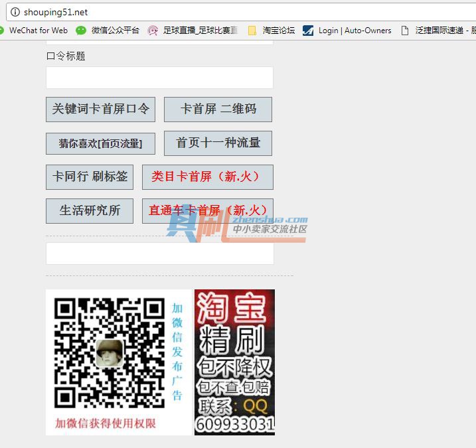
Task: Click the 淘宝论坛 folder icon
Action: click(x=252, y=31)
